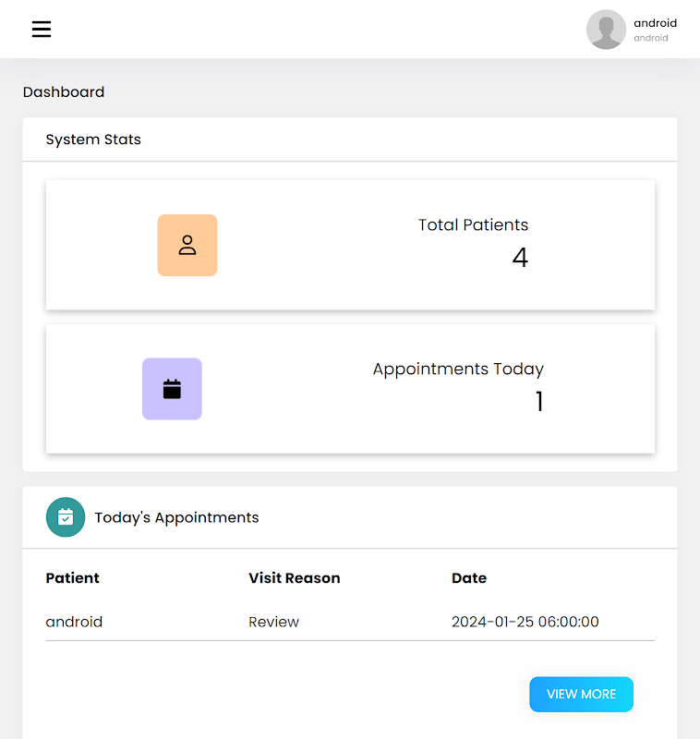Click the orange Total Patients person icon
This screenshot has width=700, height=739.
coord(187,246)
